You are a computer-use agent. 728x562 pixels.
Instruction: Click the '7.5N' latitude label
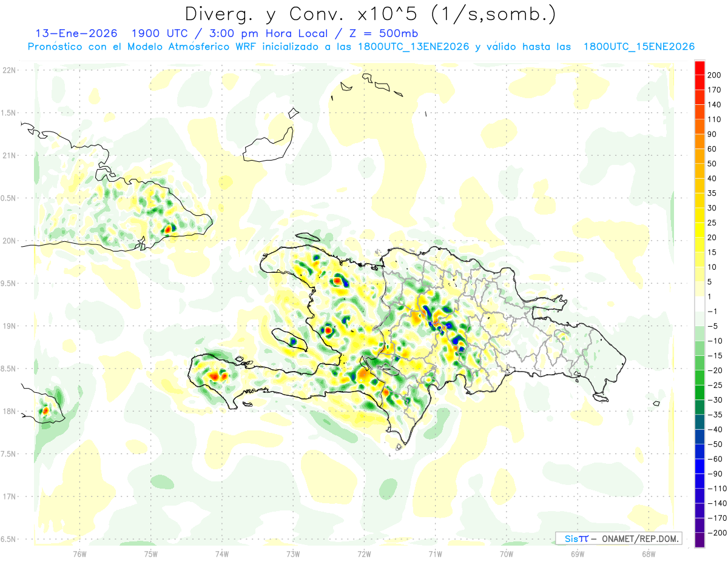(8, 455)
